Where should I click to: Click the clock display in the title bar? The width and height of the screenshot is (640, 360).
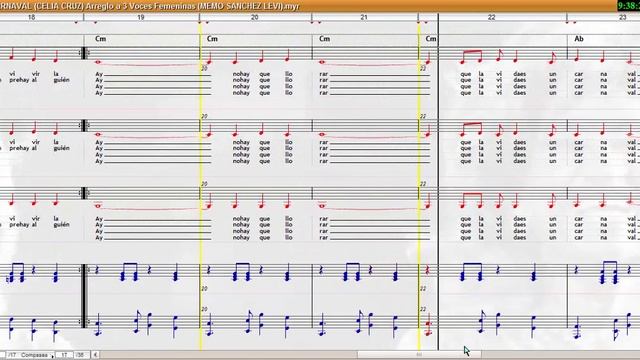click(628, 6)
